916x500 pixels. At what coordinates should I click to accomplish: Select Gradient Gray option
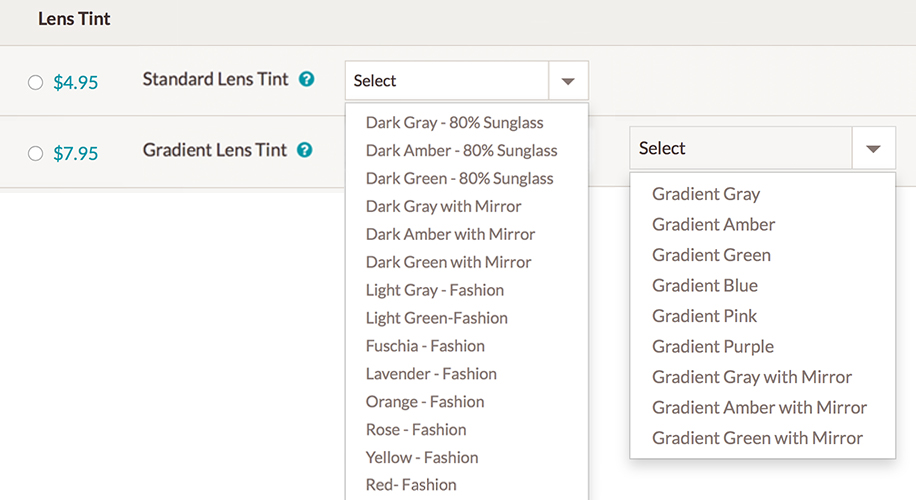pos(706,194)
